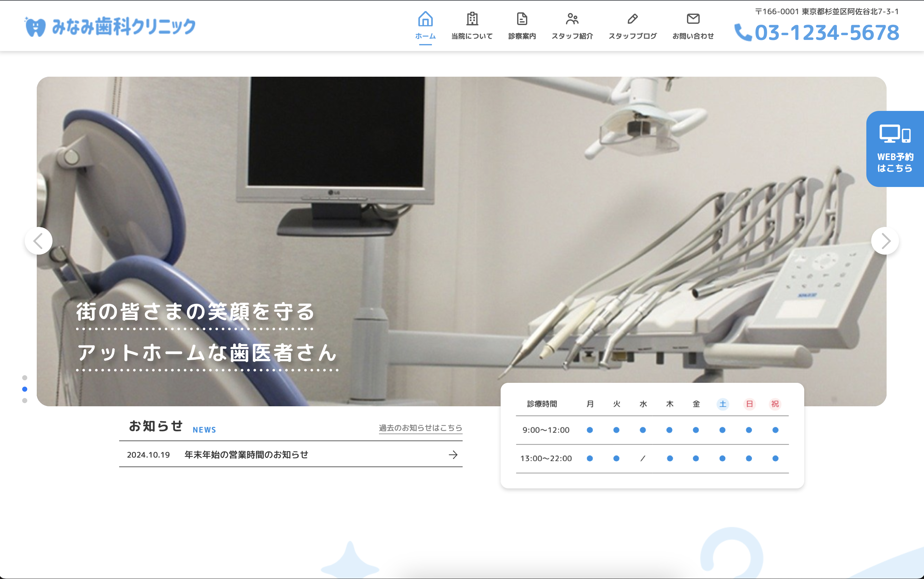The width and height of the screenshot is (924, 579).
Task: Click the phone handset icon
Action: pyautogui.click(x=743, y=33)
